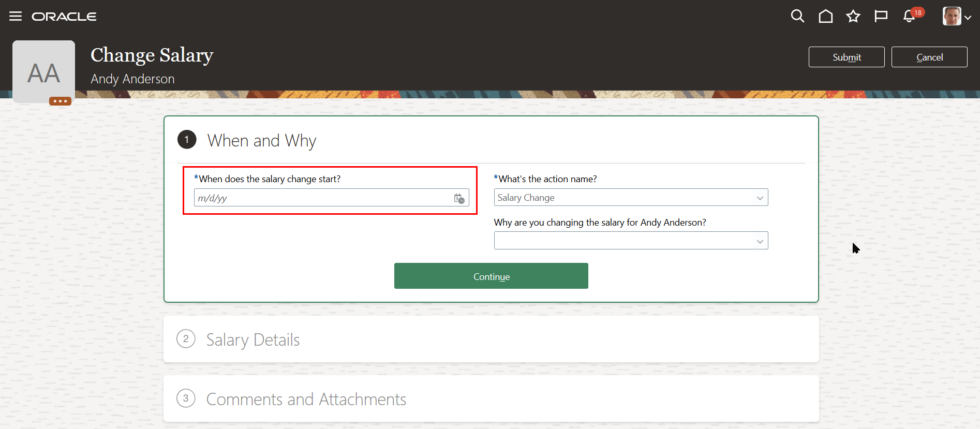Click the When and Why section heading
This screenshot has width=980, height=429.
coord(262,140)
